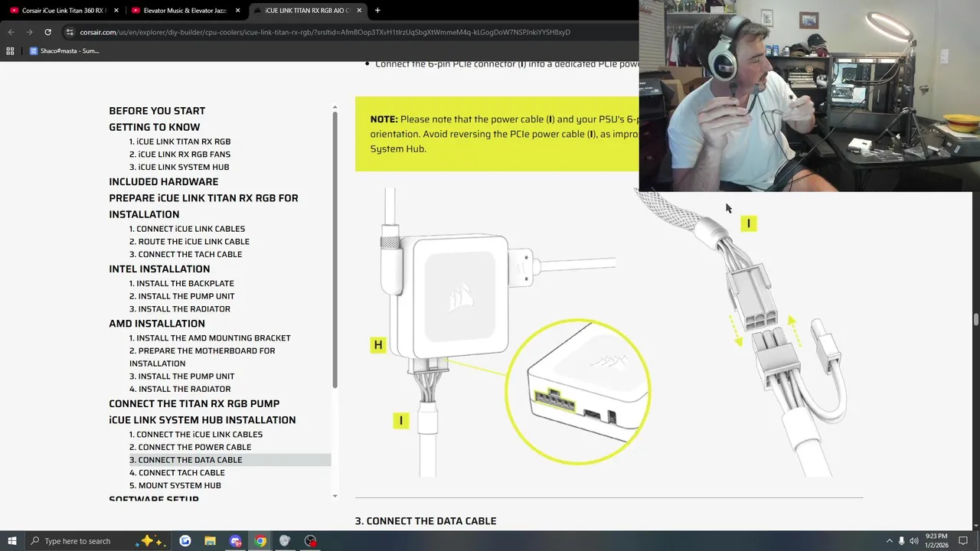Open 3. CONNECT THE TACH CABLE entry

click(x=185, y=254)
